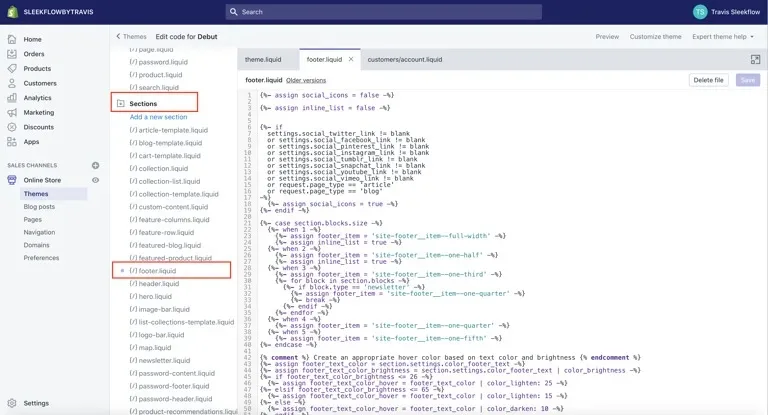Open feature-row.liquid file
Image resolution: width=768 pixels, height=415 pixels.
[x=162, y=233]
